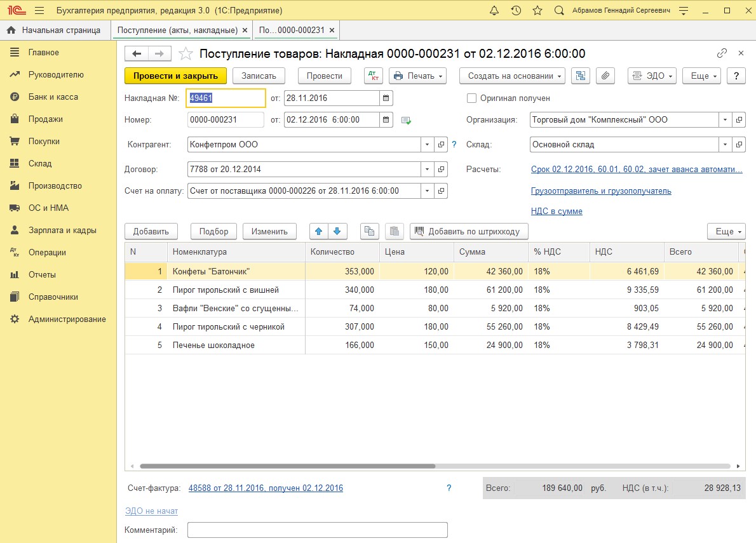Open the НДС в сумме link
The height and width of the screenshot is (543, 756).
click(x=557, y=211)
